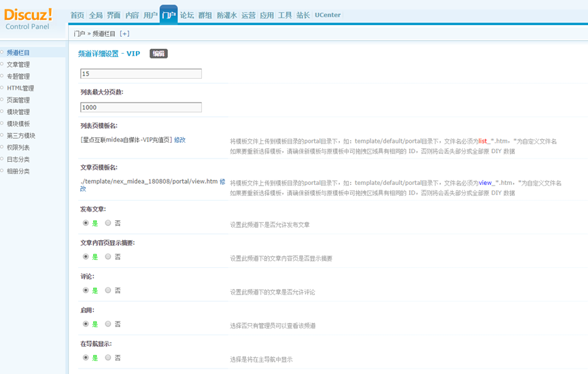
Task: Open the 内容 top navigation tab
Action: 132,15
